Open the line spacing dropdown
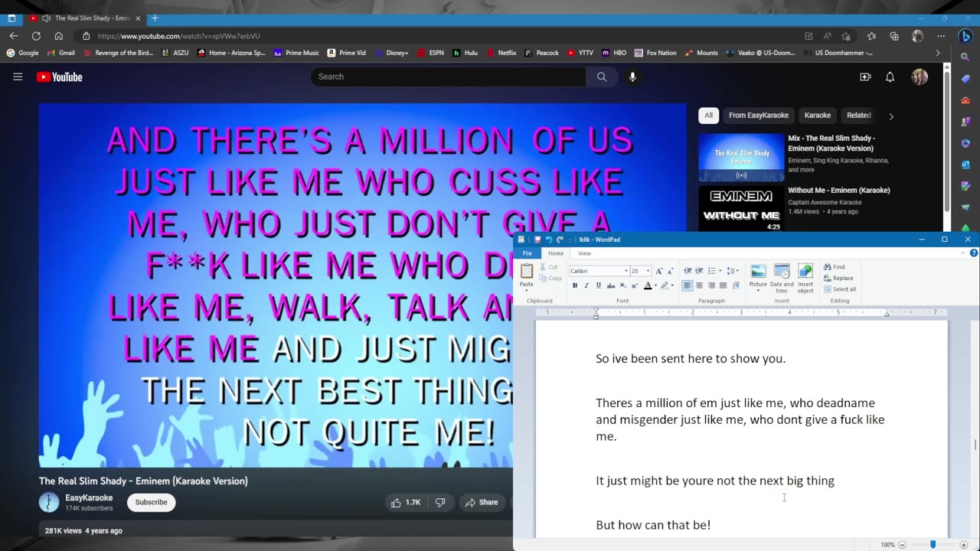The width and height of the screenshot is (980, 551). pyautogui.click(x=737, y=271)
